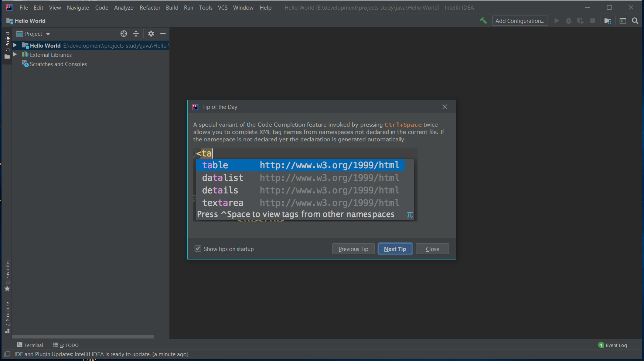This screenshot has height=361, width=644.
Task: Click the Add Configuration... button
Action: tap(520, 21)
